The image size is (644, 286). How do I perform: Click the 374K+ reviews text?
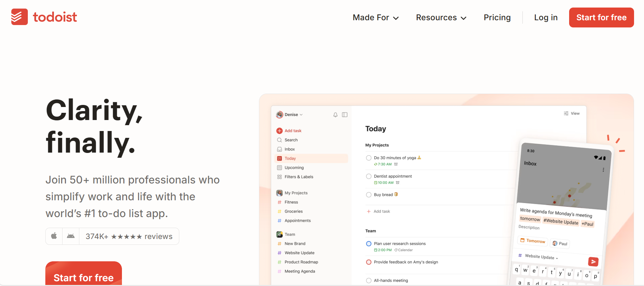click(129, 236)
